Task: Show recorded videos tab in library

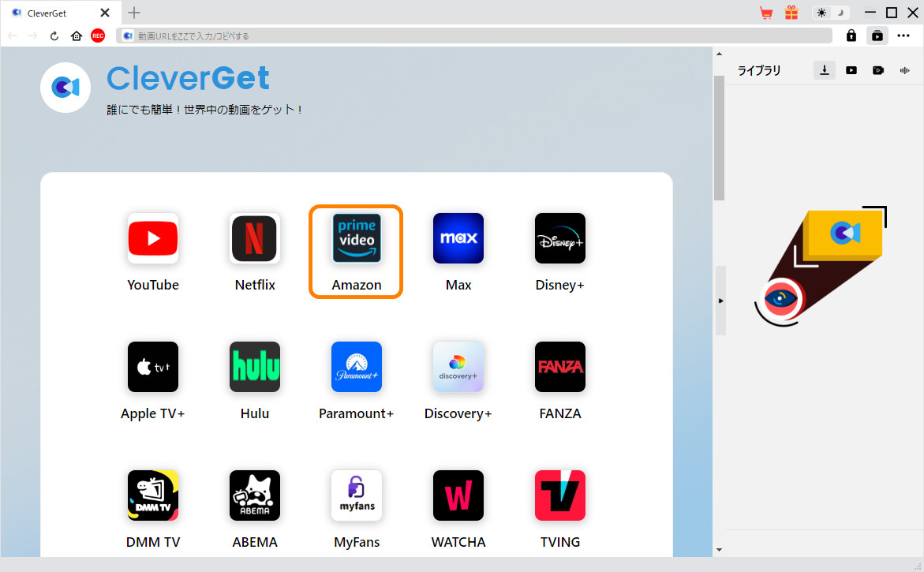Action: pyautogui.click(x=878, y=70)
